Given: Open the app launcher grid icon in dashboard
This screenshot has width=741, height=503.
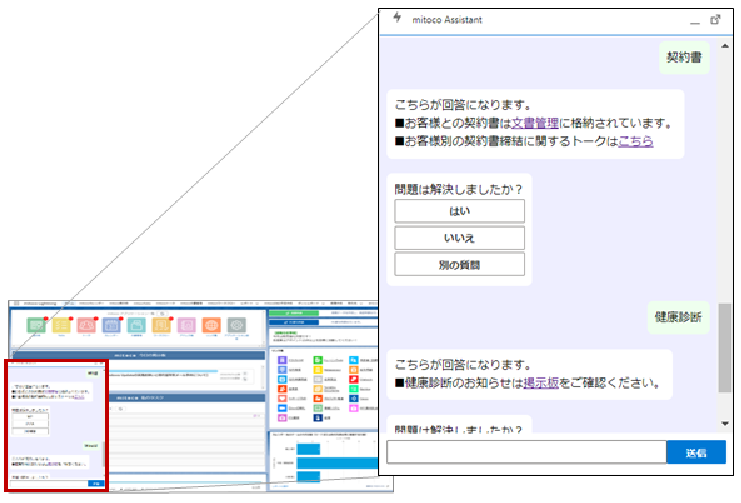Looking at the screenshot, I should [17, 304].
